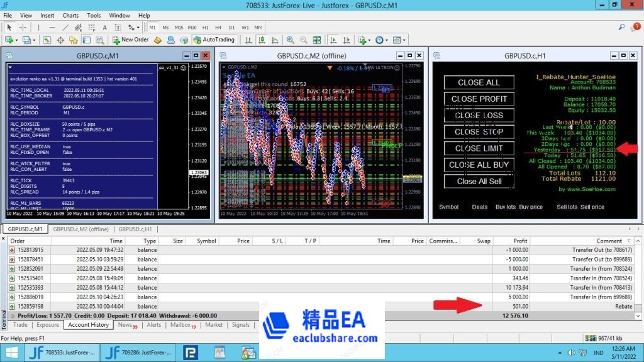Image resolution: width=644 pixels, height=362 pixels.
Task: Click the Account History vertical scrollbar down arrow
Action: point(638,316)
